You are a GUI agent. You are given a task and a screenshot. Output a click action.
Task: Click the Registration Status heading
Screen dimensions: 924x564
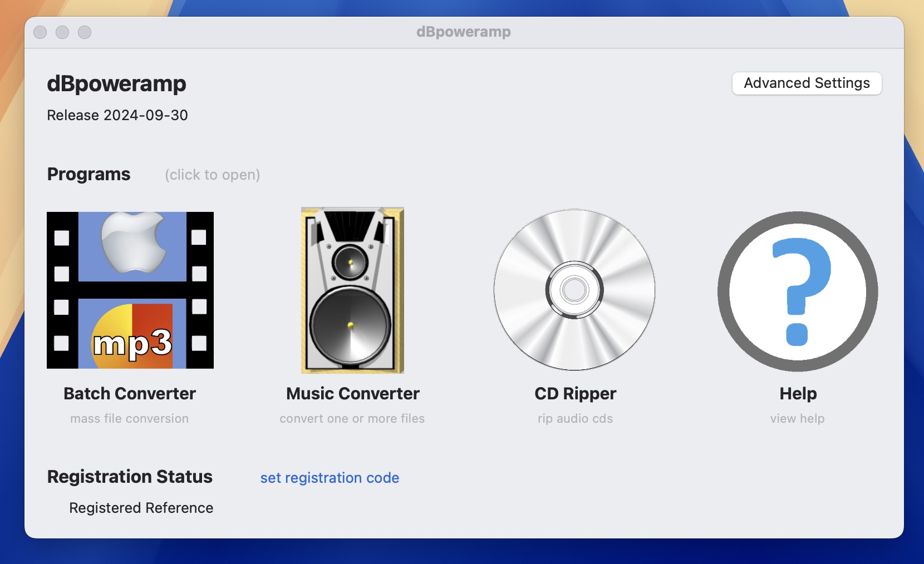(x=130, y=477)
